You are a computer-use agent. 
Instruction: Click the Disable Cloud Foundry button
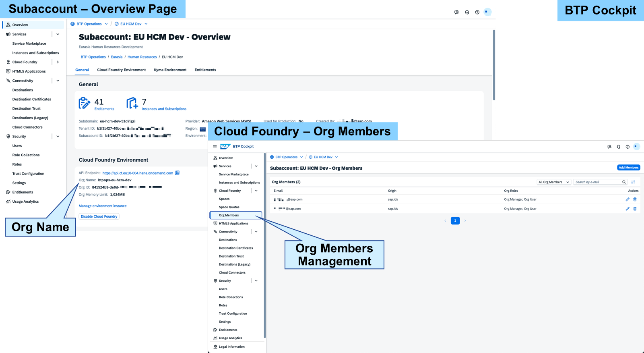coord(99,216)
